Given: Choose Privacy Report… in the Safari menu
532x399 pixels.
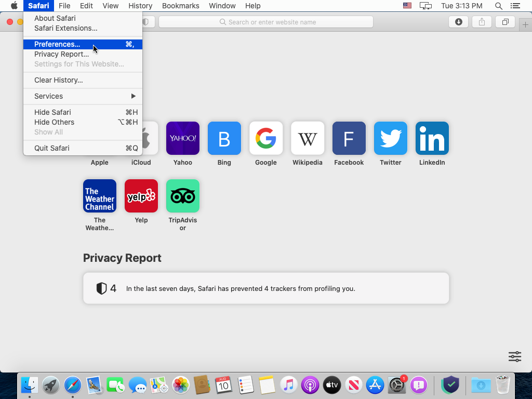Looking at the screenshot, I should pyautogui.click(x=83, y=54).
